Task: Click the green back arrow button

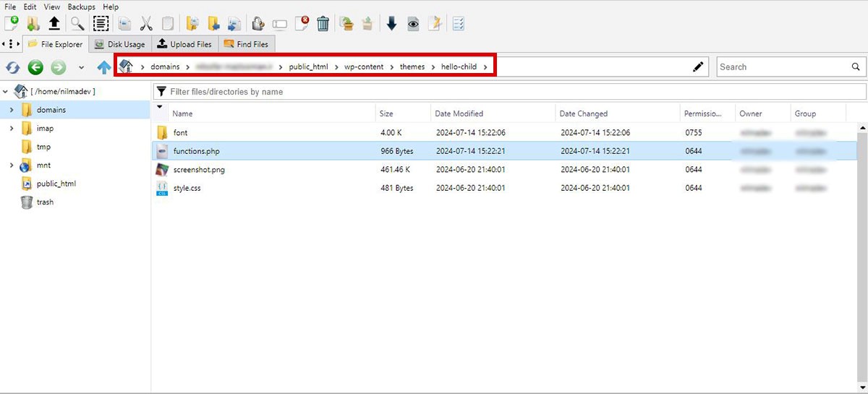Action: pos(35,67)
